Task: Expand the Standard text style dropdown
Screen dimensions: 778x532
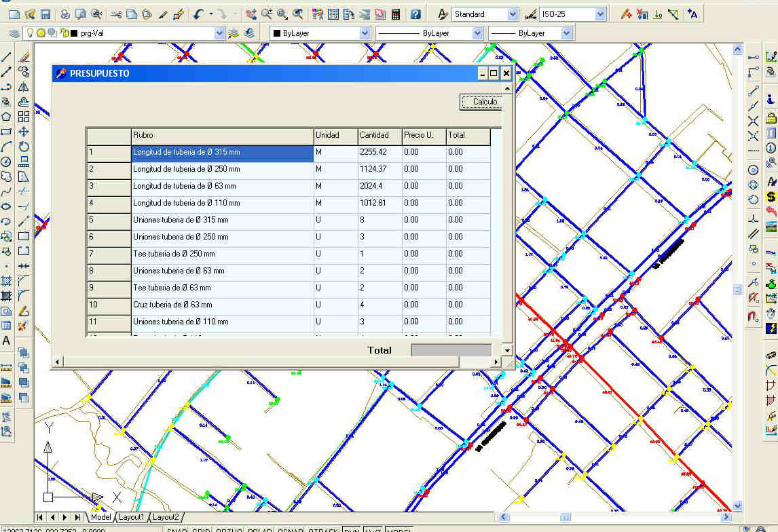Action: click(513, 14)
